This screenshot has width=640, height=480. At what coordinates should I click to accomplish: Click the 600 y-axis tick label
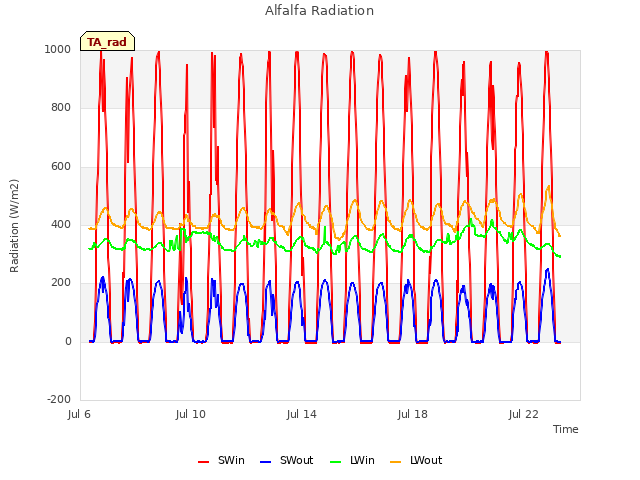(x=61, y=166)
